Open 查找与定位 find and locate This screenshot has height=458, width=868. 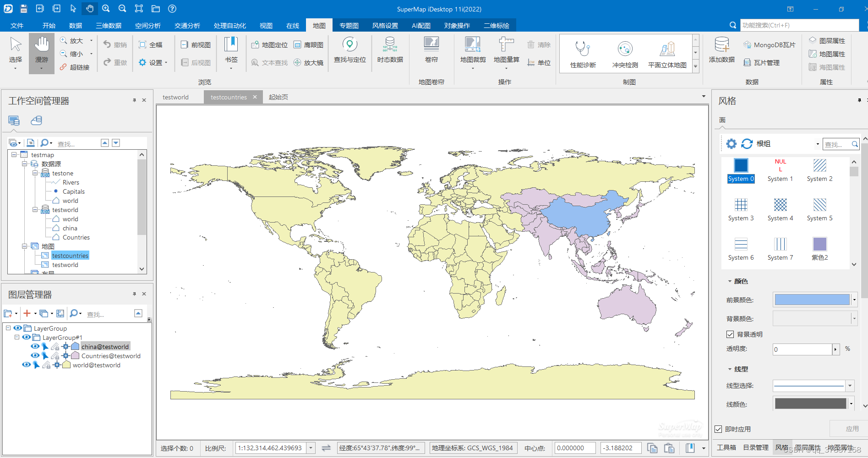point(350,50)
